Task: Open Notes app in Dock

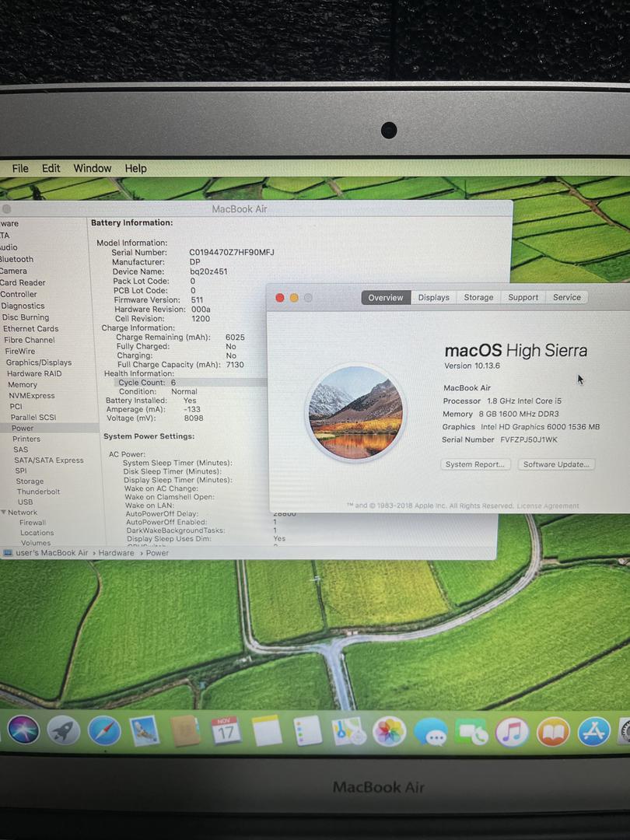Action: (x=267, y=730)
